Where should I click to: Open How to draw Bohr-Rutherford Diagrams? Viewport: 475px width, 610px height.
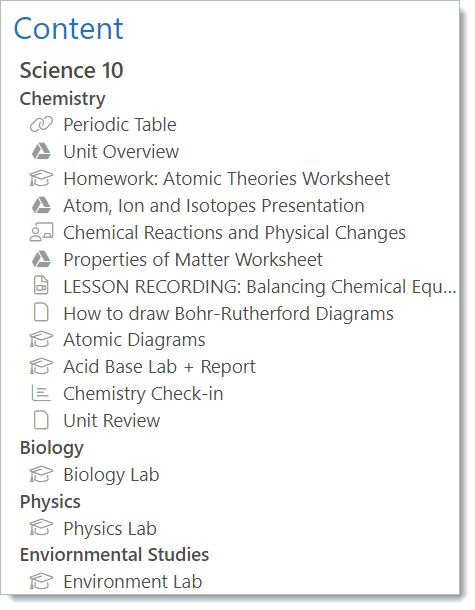(x=228, y=314)
